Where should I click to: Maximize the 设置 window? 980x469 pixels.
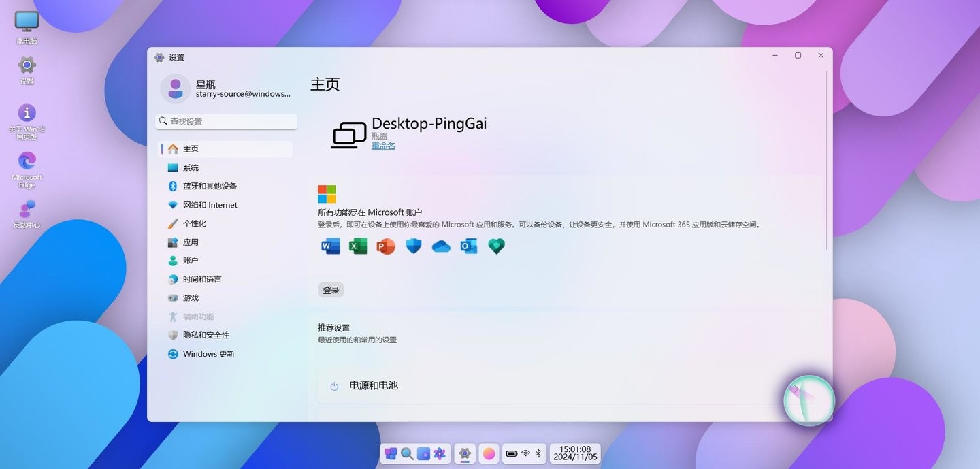[798, 56]
